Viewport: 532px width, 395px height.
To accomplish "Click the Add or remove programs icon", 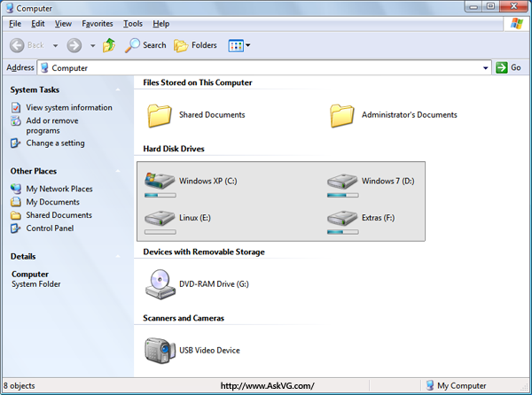I will pos(16,120).
